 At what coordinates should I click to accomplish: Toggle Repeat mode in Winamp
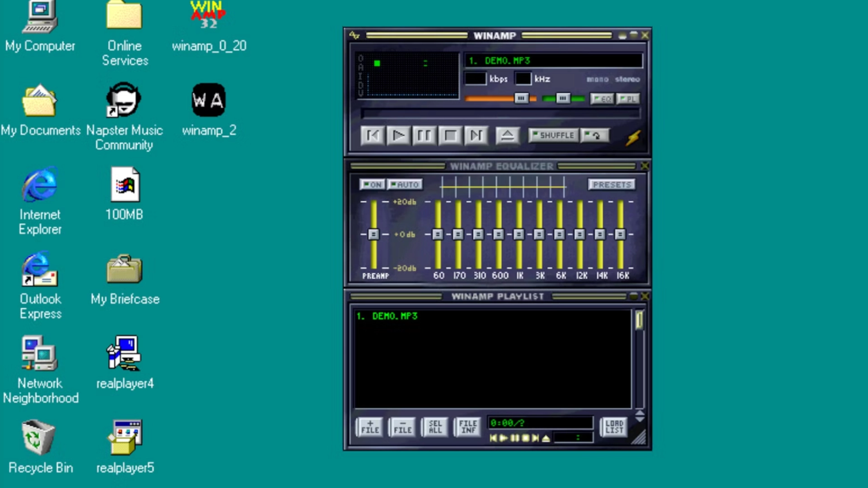click(x=595, y=135)
